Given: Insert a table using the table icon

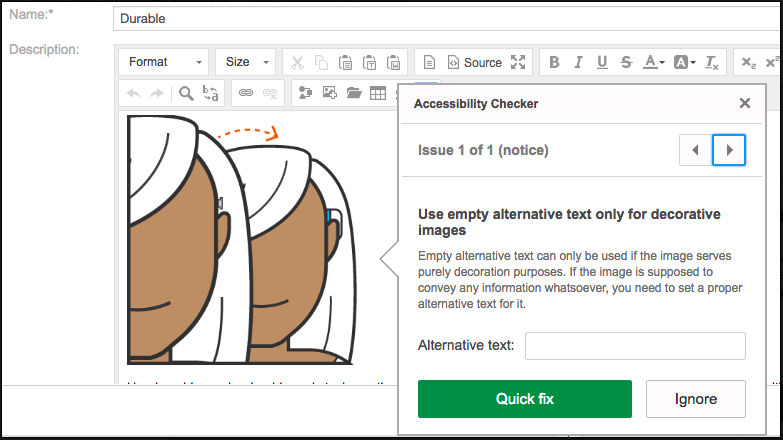Looking at the screenshot, I should (378, 93).
